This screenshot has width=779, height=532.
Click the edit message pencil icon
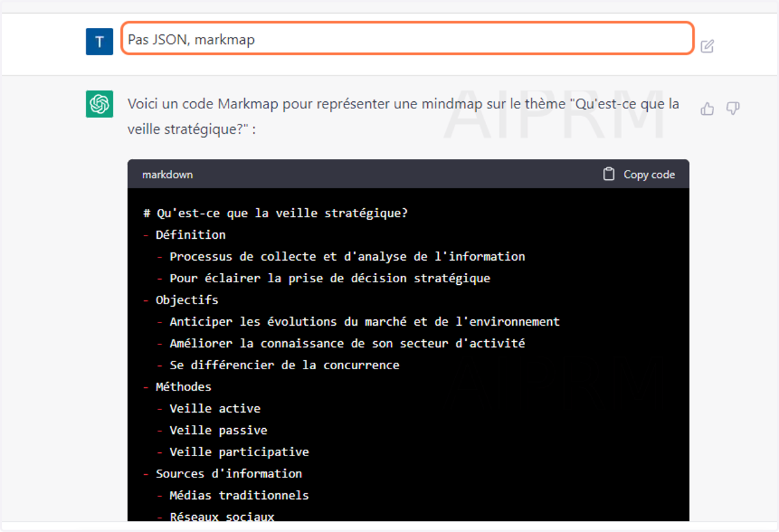[708, 46]
